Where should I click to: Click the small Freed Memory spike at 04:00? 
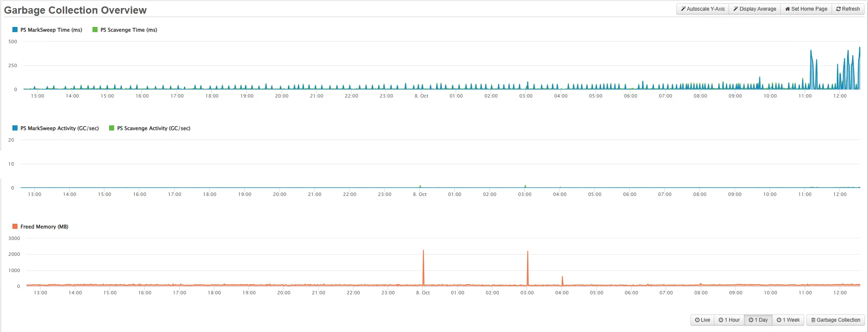coord(562,281)
